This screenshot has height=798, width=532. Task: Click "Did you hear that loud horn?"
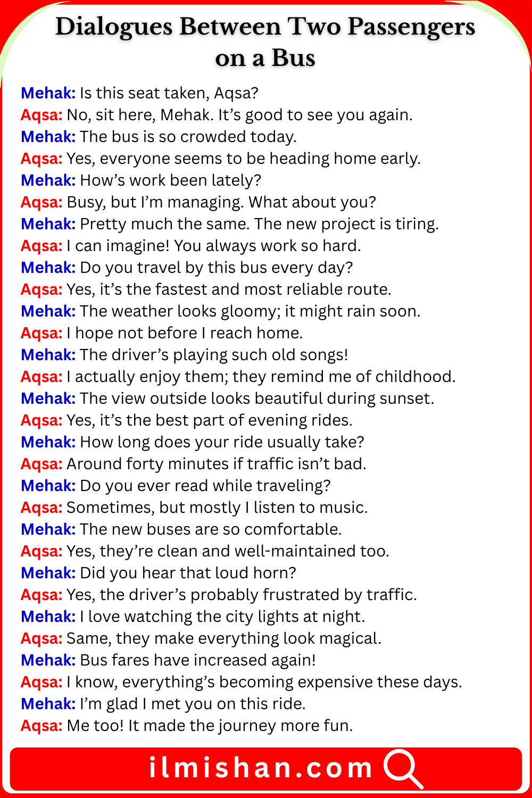[188, 573]
